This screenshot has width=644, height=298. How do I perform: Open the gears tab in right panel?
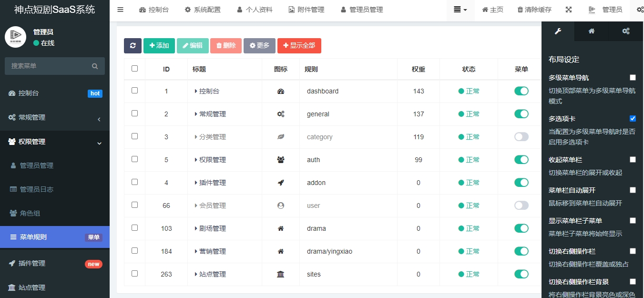(626, 31)
